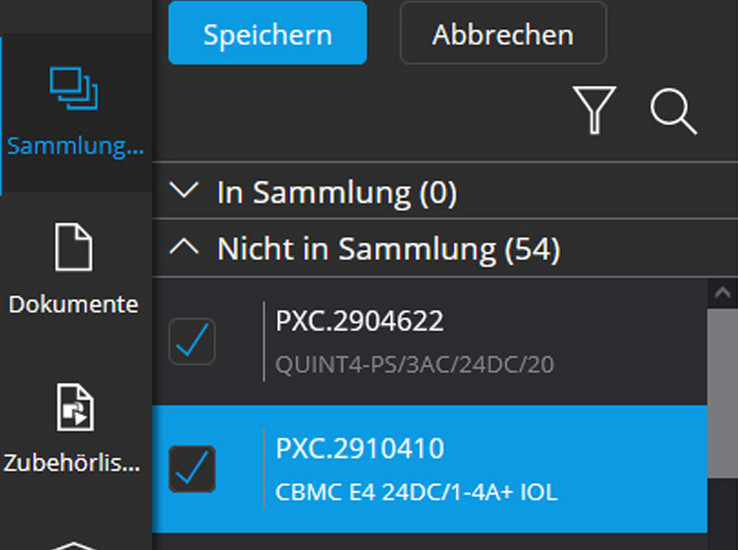Uncheck the PXC.2910410 checkbox

(192, 468)
